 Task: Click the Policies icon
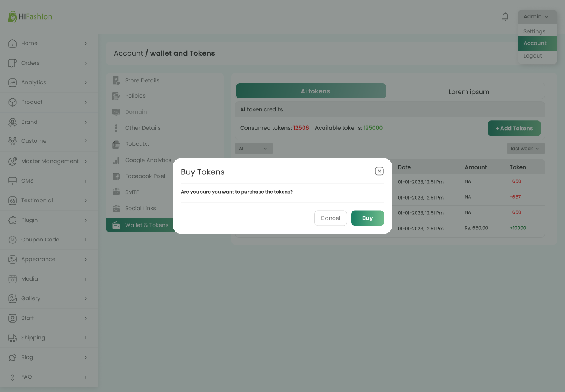click(x=116, y=96)
